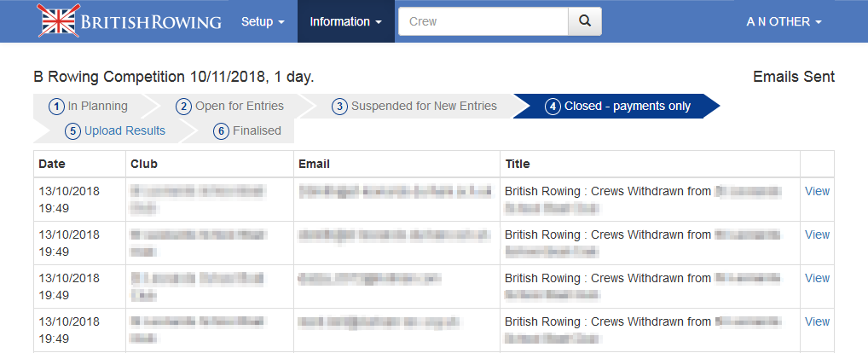Select step 1 In Planning
Viewport: 868px width, 353px height.
click(x=89, y=107)
